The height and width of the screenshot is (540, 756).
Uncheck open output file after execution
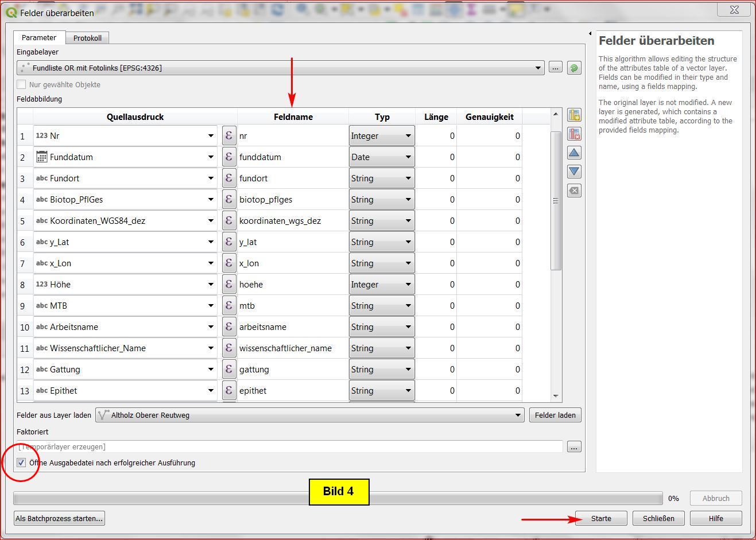tap(22, 463)
